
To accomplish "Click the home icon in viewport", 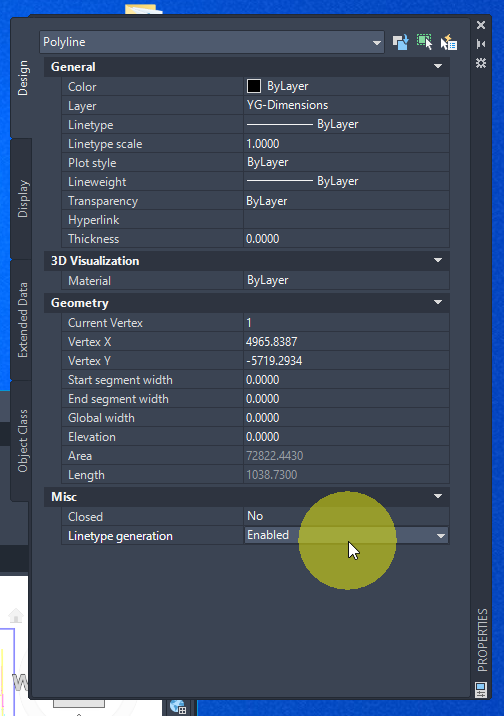I will [16, 615].
